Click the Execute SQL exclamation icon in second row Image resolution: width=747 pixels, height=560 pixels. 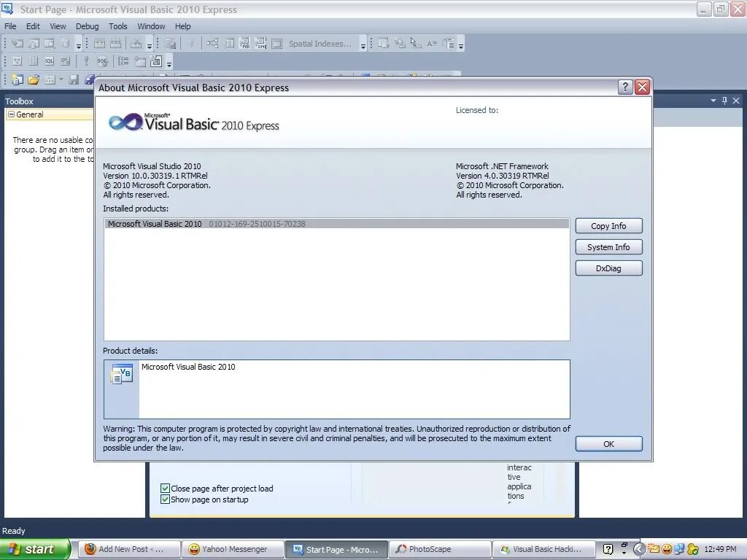coord(86,61)
